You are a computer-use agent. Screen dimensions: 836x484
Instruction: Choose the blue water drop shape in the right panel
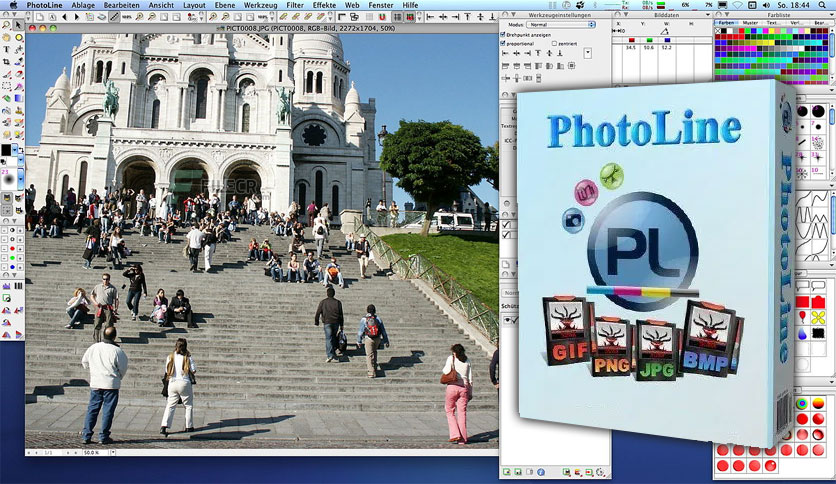pyautogui.click(x=802, y=334)
